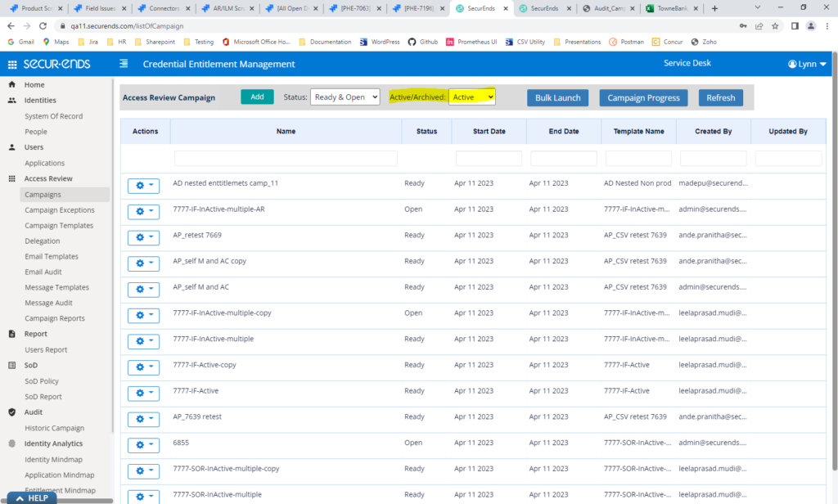Toggle the hamburger sidebar menu icon
This screenshot has width=838, height=504.
124,64
